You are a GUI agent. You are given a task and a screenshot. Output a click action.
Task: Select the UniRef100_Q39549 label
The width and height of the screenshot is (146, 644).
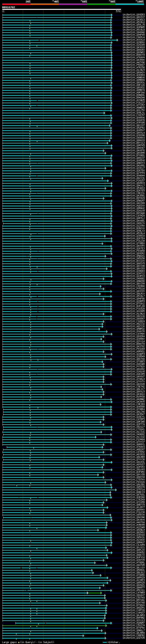[134, 357]
